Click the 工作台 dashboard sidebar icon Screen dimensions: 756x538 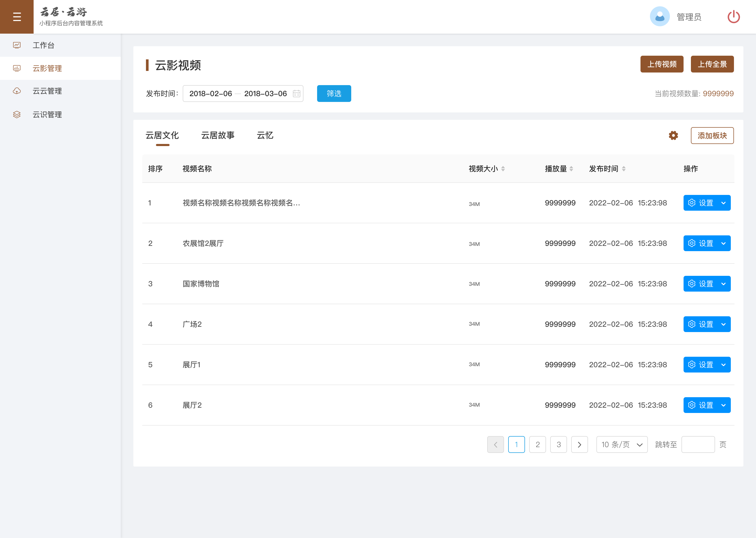tap(17, 45)
